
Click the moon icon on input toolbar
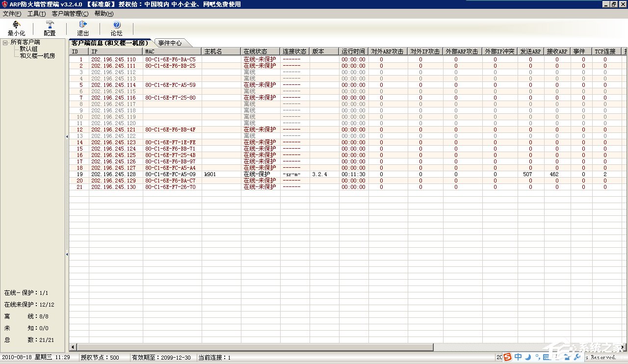(x=528, y=357)
